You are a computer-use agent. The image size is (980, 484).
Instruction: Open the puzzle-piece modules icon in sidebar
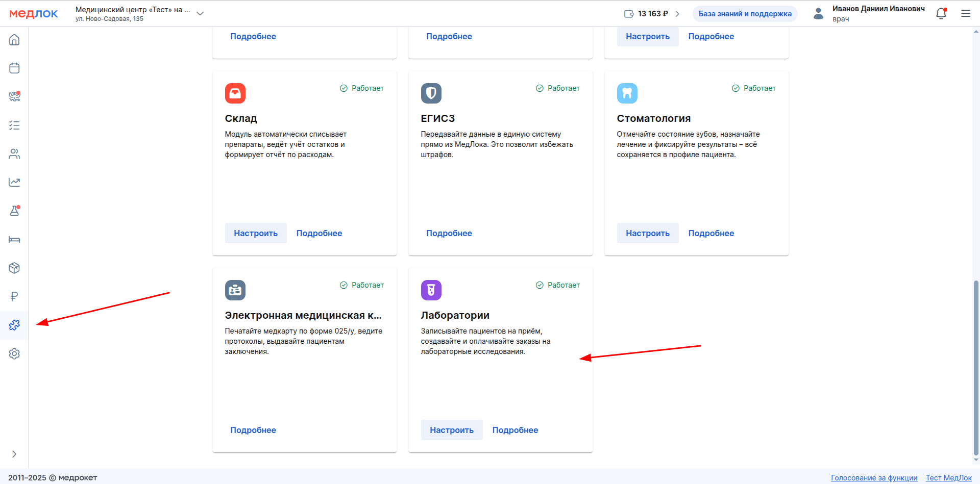(14, 325)
